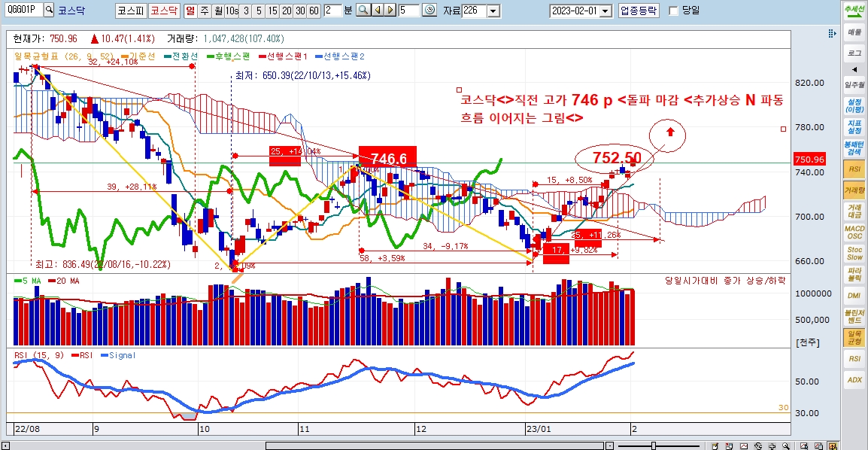Viewport: 868px width, 450px height.
Task: Toggle the ADX indicator
Action: click(854, 380)
